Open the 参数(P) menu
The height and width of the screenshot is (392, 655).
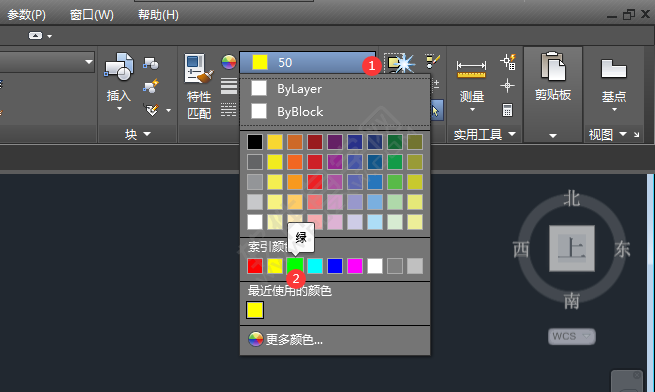[26, 15]
